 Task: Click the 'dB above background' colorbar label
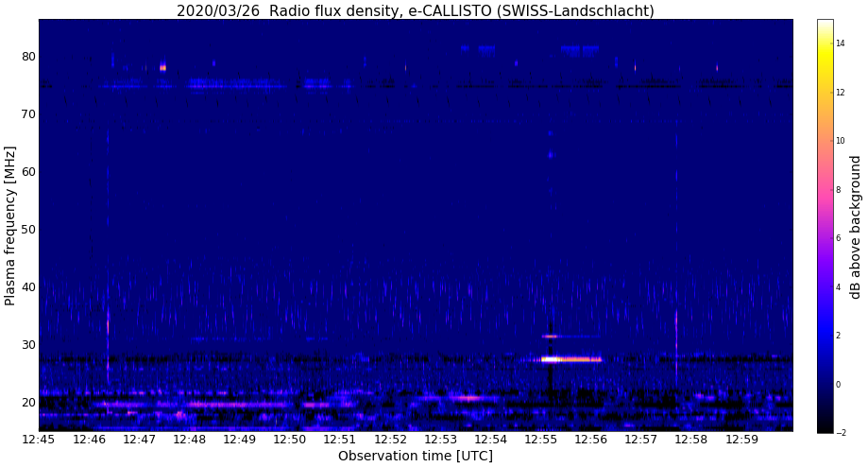click(x=856, y=227)
